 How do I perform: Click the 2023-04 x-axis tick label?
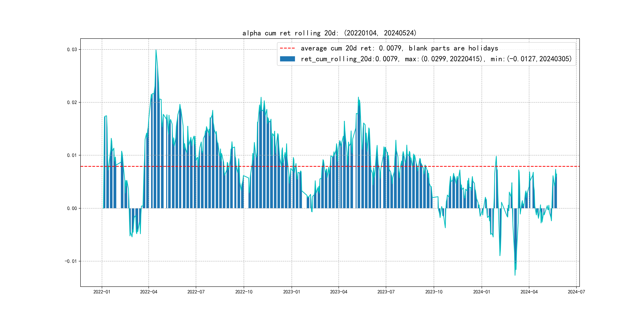point(338,292)
